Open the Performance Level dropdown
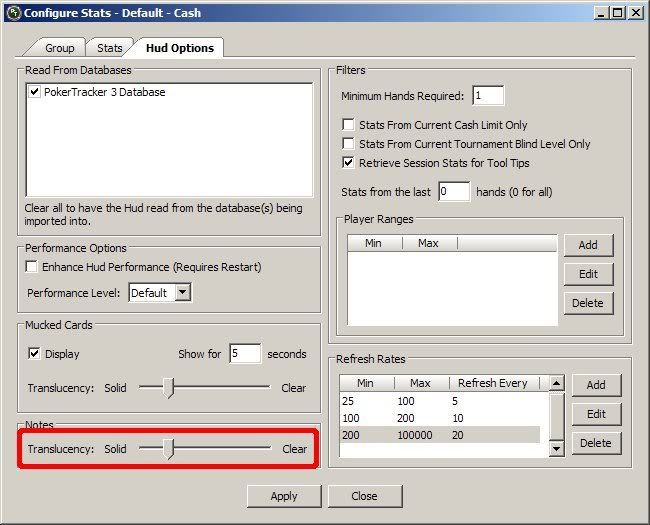Viewport: 650px width, 525px height. (182, 293)
